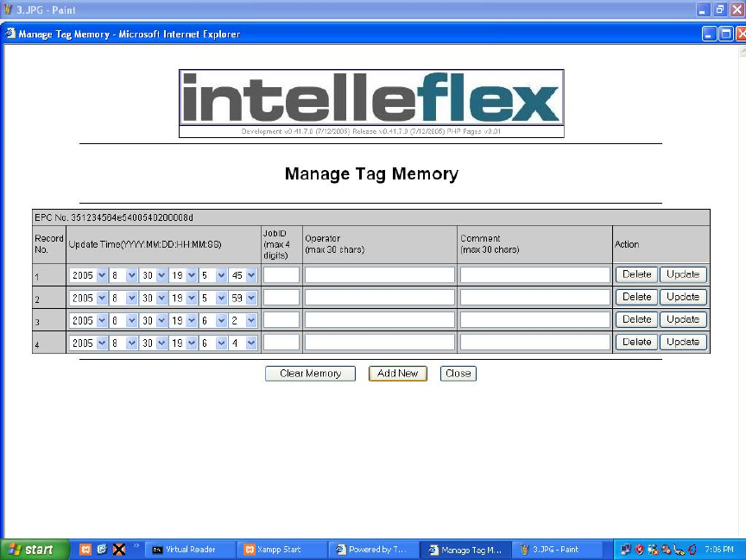The height and width of the screenshot is (560, 746).
Task: Click the Manage Tag Memory heading
Action: (x=371, y=174)
